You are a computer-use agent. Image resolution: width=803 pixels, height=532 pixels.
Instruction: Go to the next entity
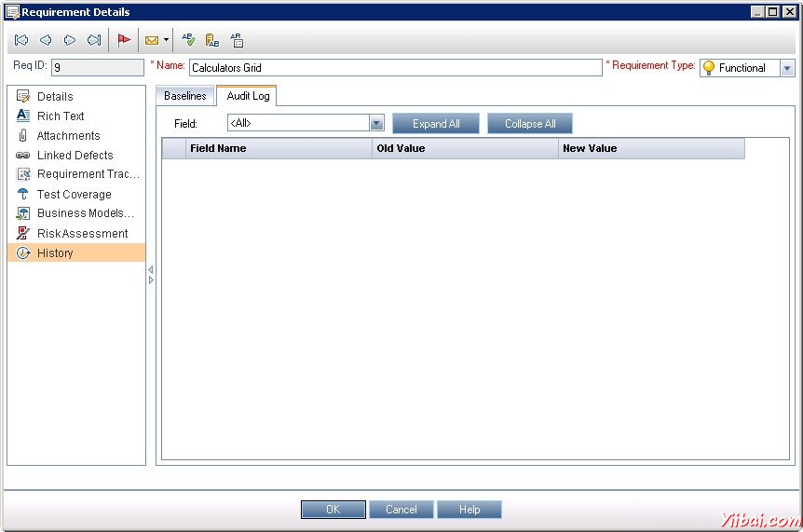pos(70,40)
